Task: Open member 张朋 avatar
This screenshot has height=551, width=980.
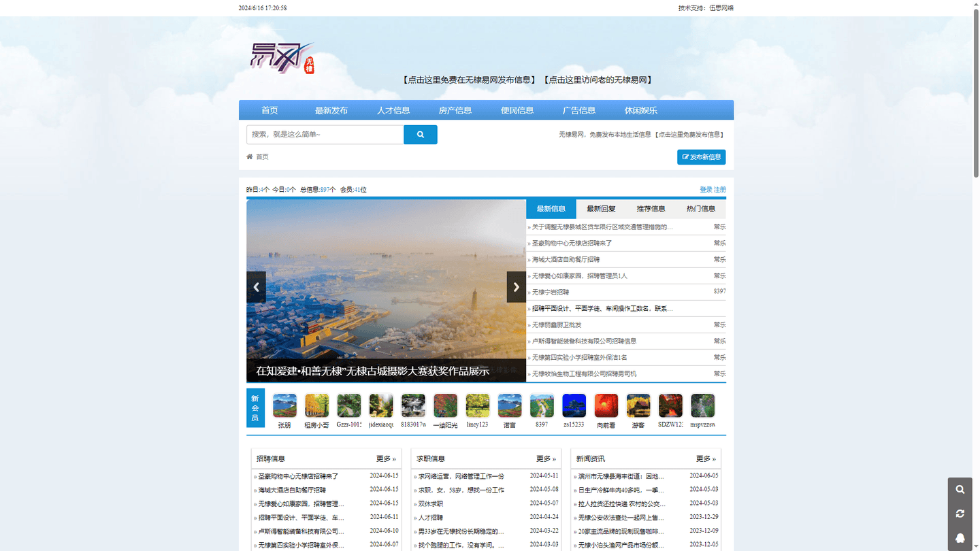Action: coord(284,405)
